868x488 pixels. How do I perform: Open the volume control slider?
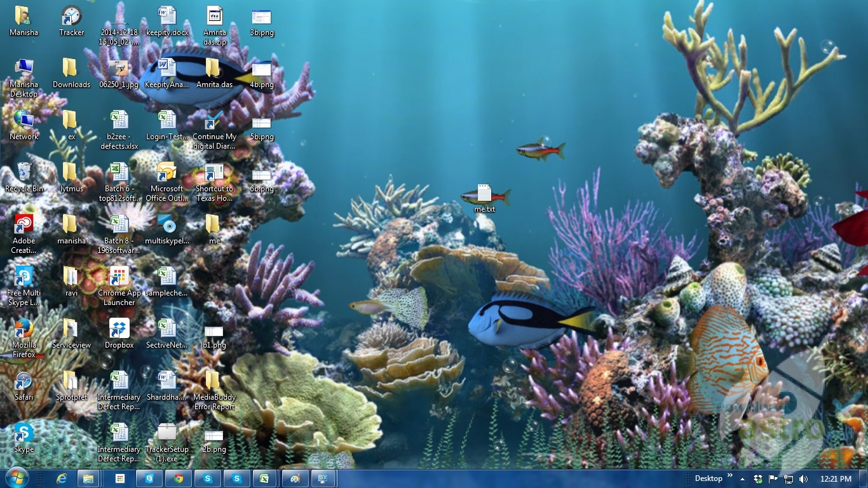click(x=803, y=478)
